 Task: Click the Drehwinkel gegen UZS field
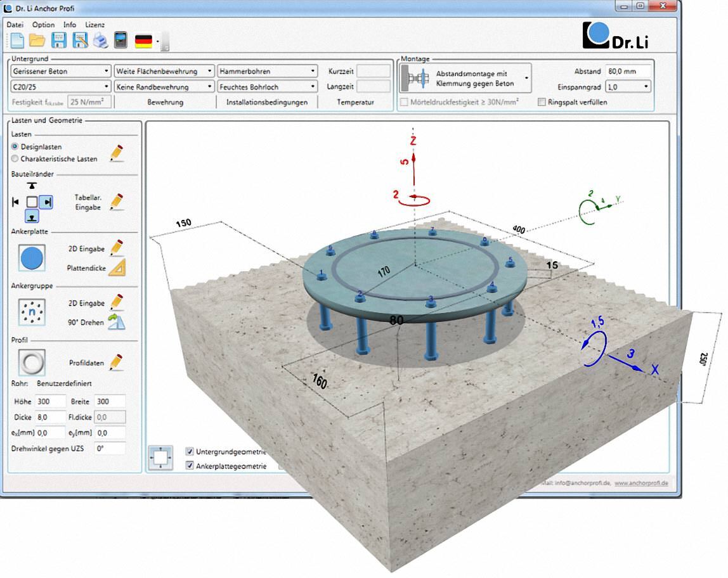[110, 449]
